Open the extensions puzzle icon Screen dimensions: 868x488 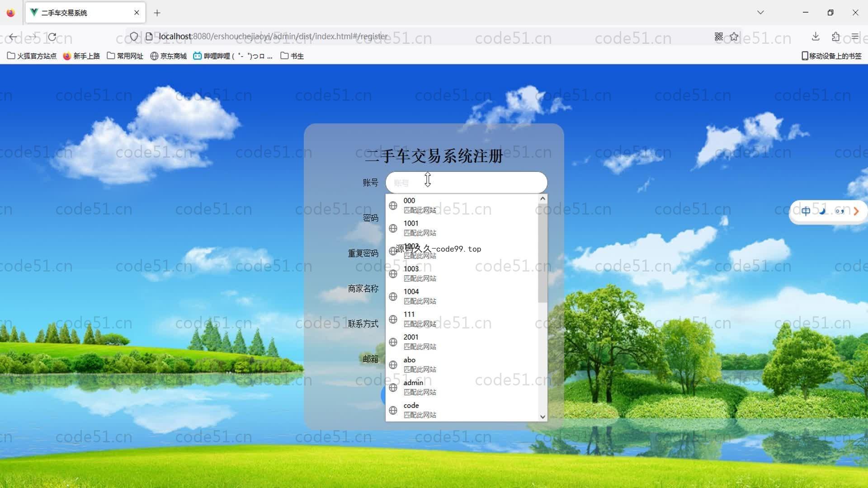pos(835,37)
